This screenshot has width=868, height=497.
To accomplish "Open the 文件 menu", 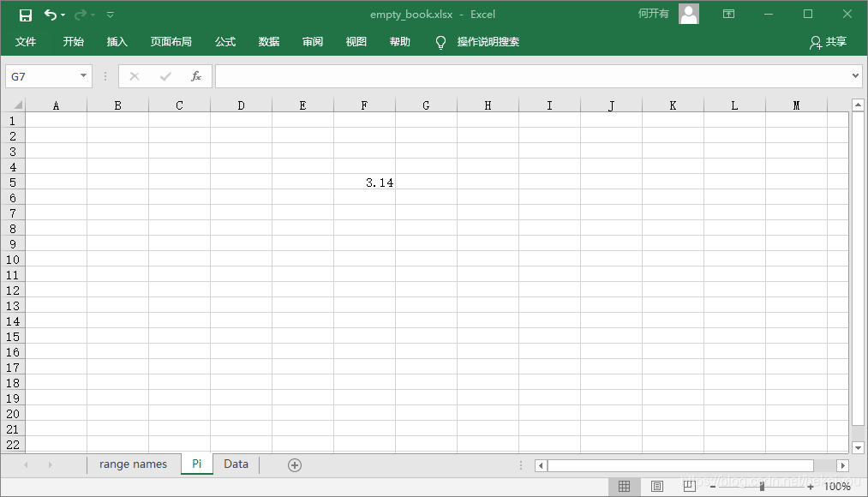I will [x=26, y=41].
